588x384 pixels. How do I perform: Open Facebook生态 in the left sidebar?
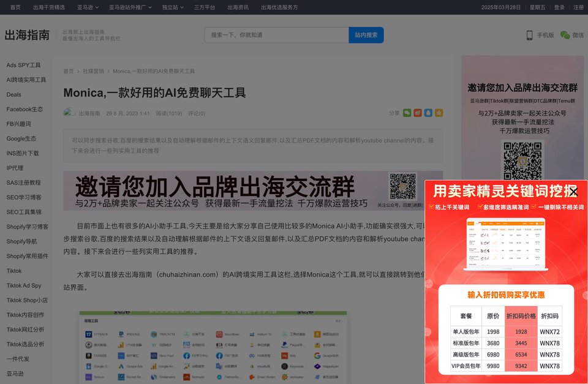point(24,109)
